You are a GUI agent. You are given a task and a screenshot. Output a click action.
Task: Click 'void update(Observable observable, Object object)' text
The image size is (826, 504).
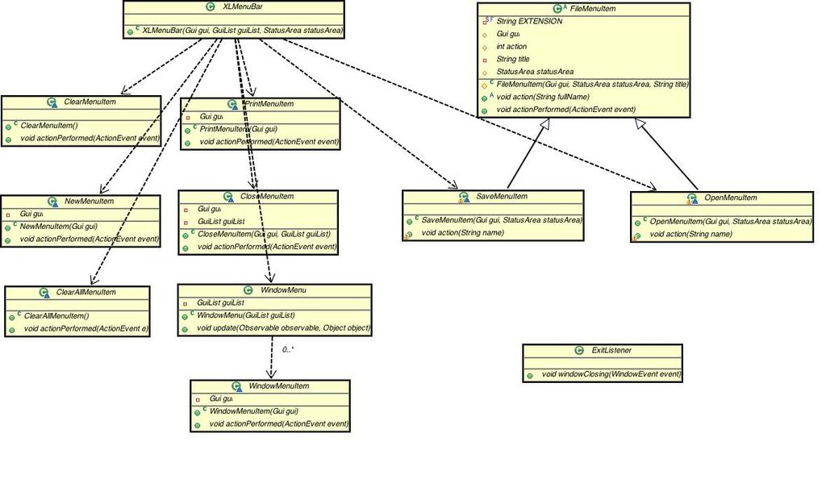click(283, 328)
